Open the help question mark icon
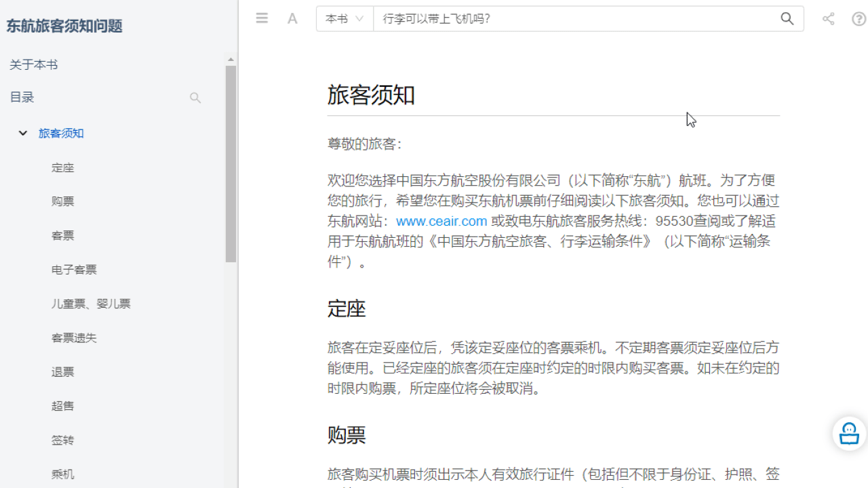Screen dimensions: 868x488 tap(859, 18)
